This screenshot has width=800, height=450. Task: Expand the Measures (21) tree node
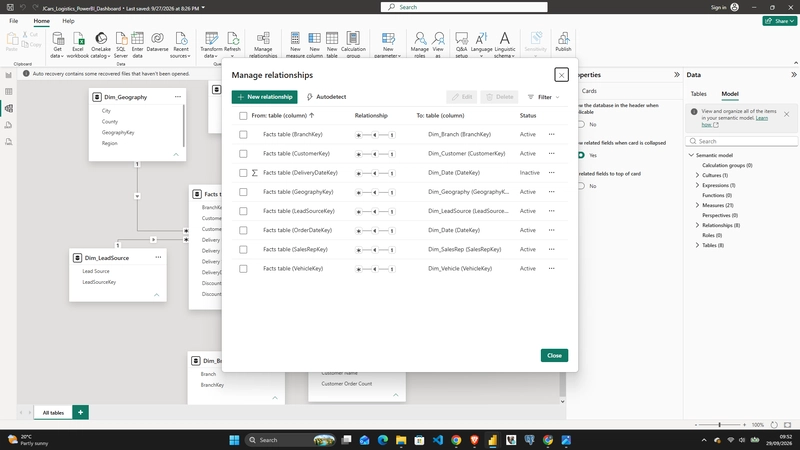[x=697, y=205]
